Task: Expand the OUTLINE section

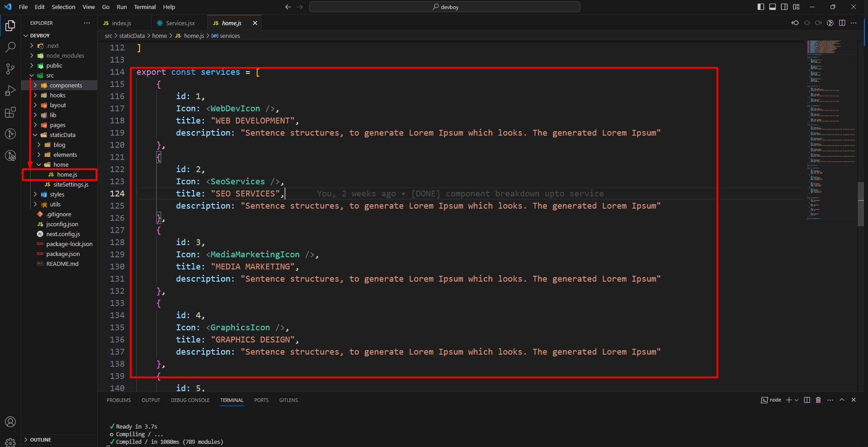Action: pyautogui.click(x=41, y=440)
